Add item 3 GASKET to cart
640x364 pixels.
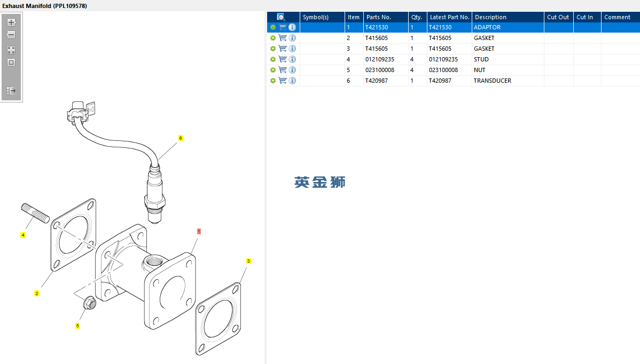pos(283,49)
